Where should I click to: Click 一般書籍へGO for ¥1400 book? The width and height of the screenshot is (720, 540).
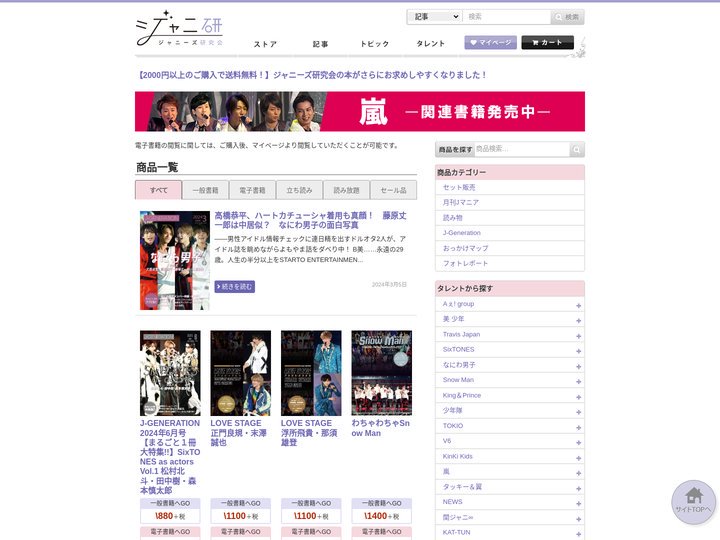click(x=382, y=503)
